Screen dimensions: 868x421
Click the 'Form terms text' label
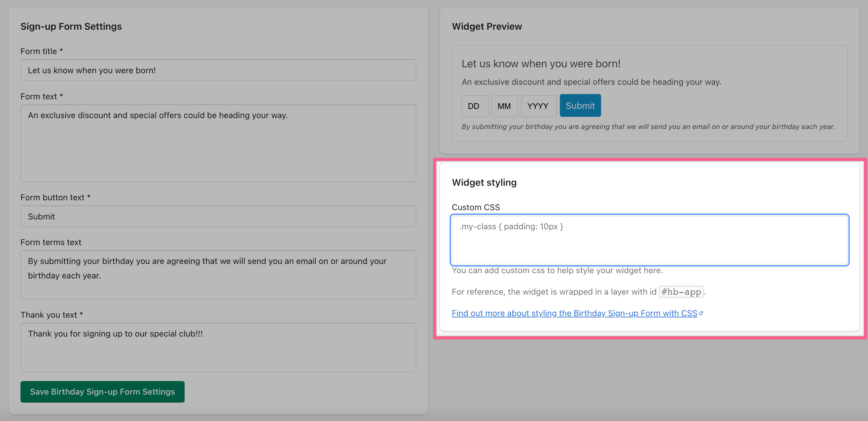click(51, 242)
